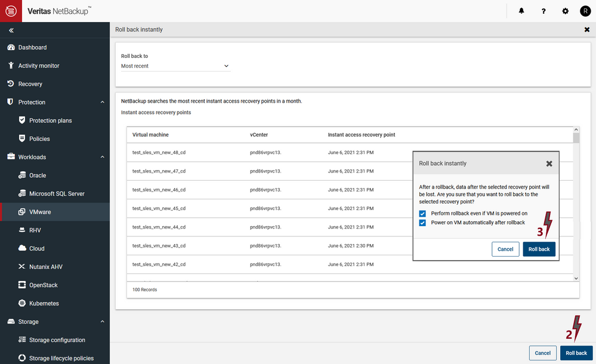Open the settings gear icon
Viewport: 596px width, 364px height.
click(566, 11)
